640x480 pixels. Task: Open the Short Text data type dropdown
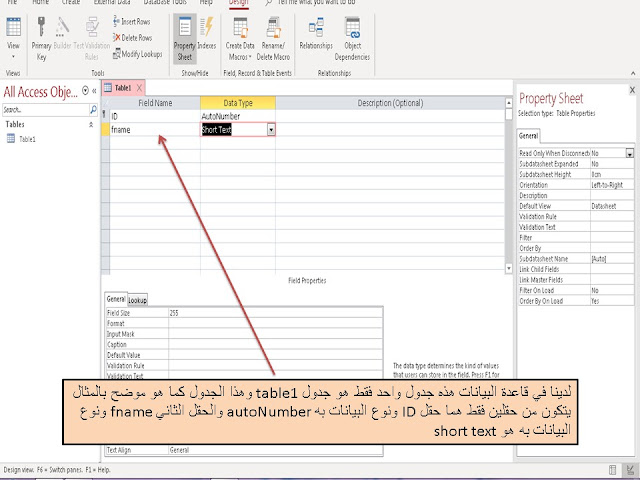click(x=271, y=130)
